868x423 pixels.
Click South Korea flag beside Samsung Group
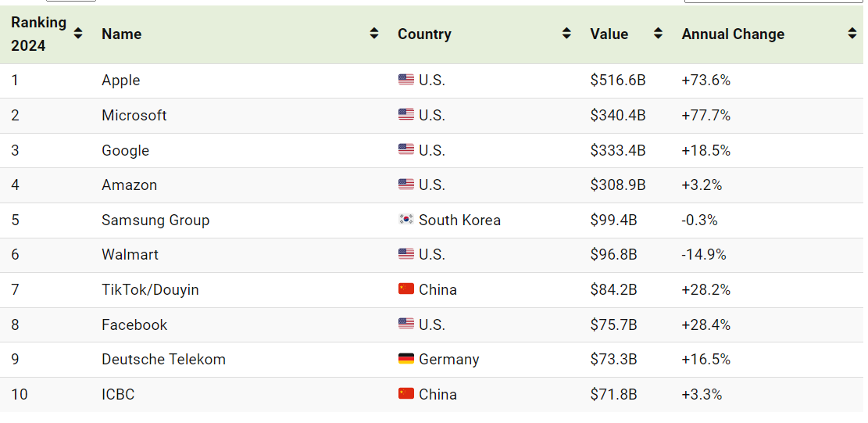click(405, 219)
